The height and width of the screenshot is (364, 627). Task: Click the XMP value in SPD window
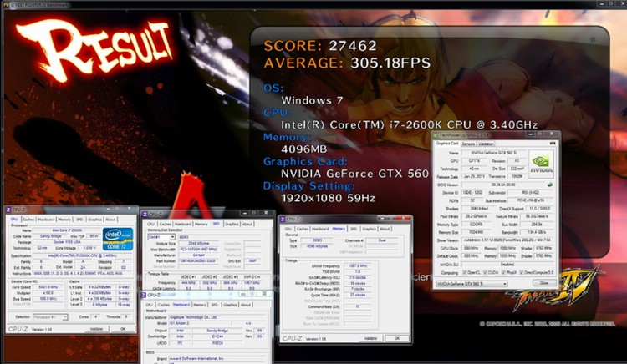coord(252,260)
